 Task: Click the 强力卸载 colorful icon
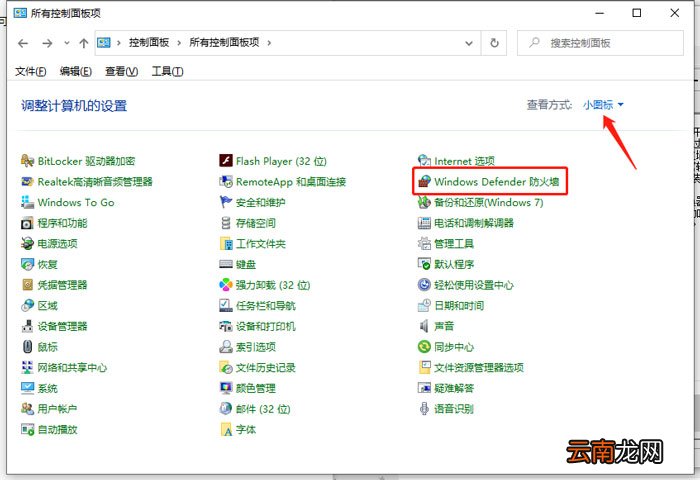pos(226,285)
